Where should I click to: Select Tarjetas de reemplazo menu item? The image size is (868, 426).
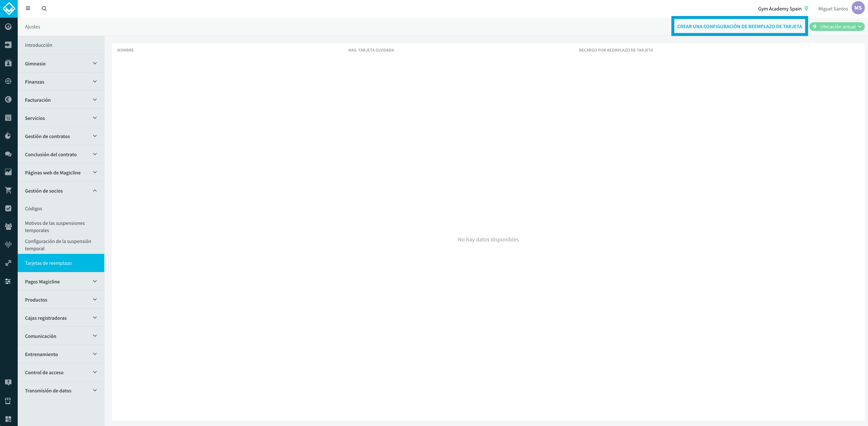tap(61, 263)
